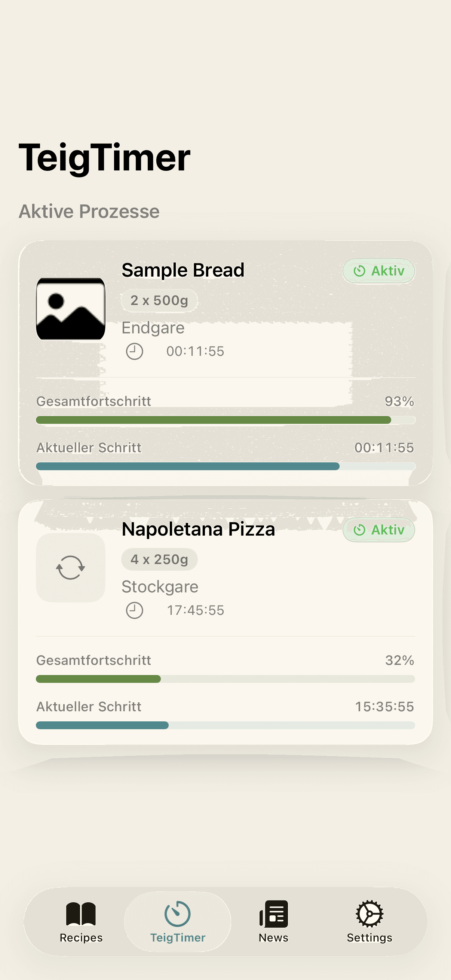Select the 2 x 500g portion chip
This screenshot has height=980, width=451.
[159, 300]
